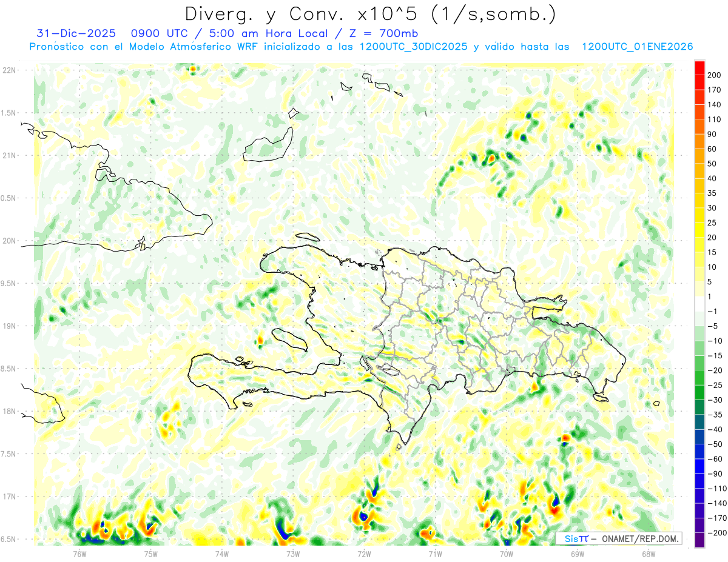Click the '74W' longitude label
This screenshot has height=562, width=728.
point(222,554)
